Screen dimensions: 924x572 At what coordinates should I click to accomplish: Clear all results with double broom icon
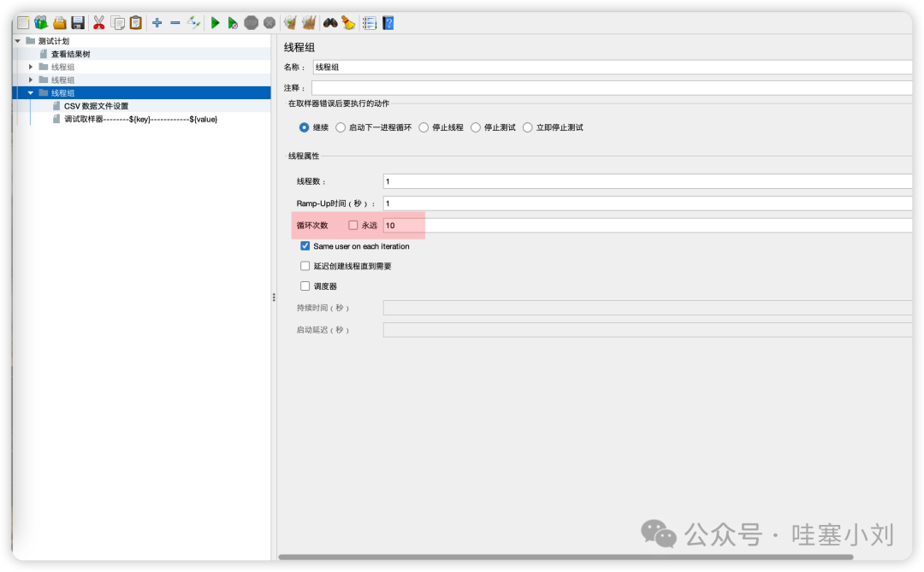pos(309,23)
